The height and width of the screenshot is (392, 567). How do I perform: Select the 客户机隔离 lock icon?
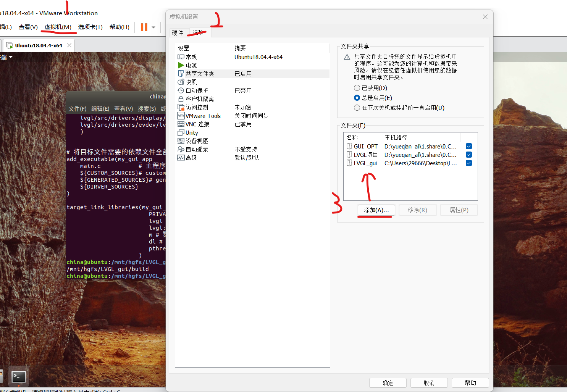(181, 99)
